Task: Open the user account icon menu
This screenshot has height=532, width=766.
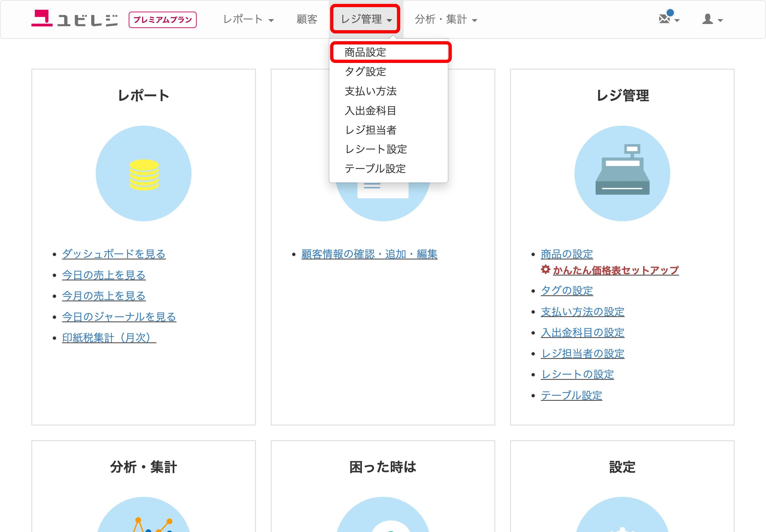Action: [x=713, y=19]
